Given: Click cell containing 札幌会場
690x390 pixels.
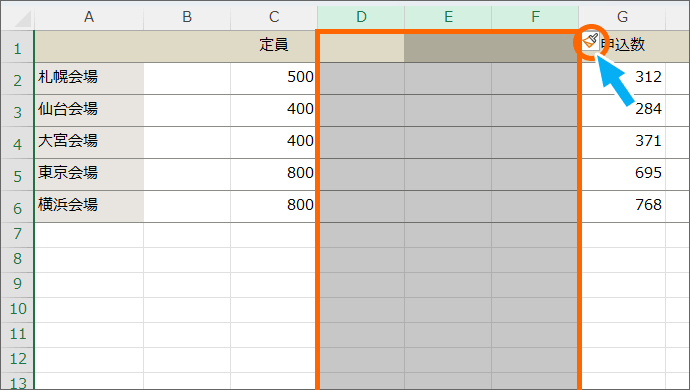Looking at the screenshot, I should click(x=89, y=78).
